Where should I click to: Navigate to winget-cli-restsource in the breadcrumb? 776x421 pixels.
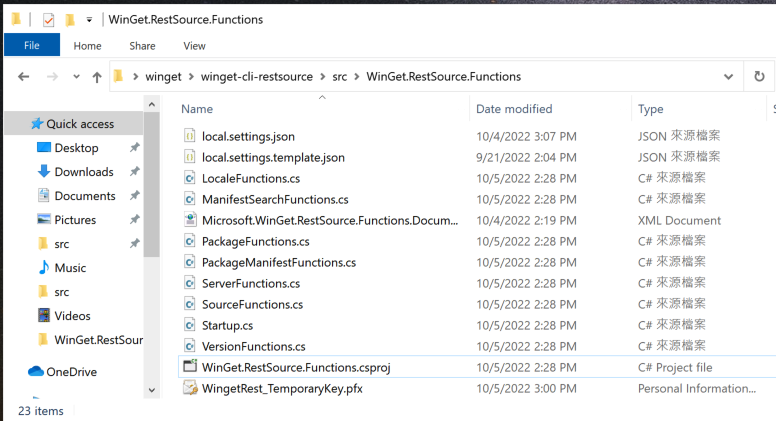click(x=257, y=77)
